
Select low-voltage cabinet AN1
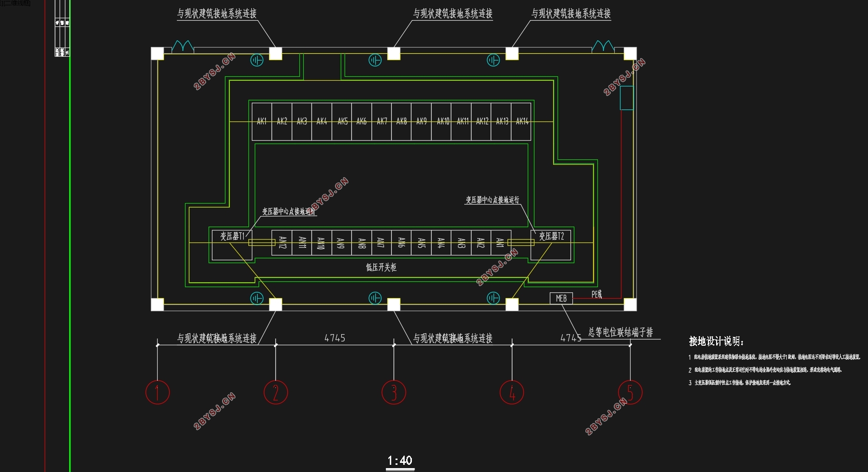500,243
